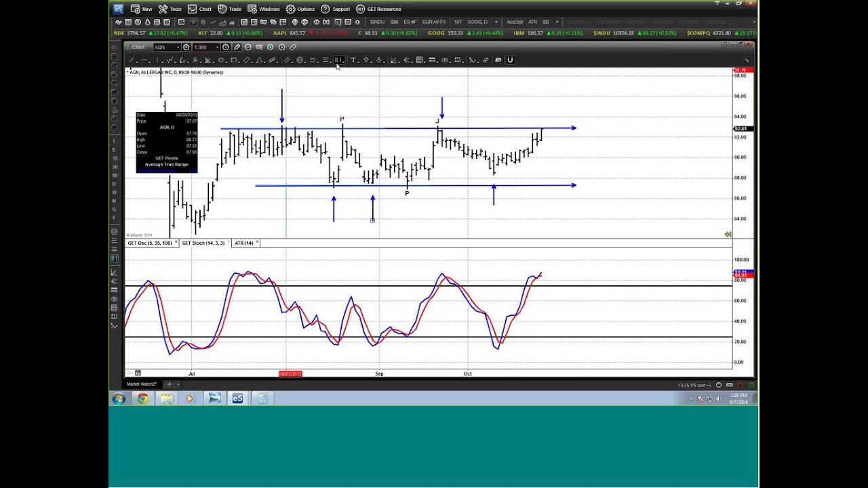
Task: Click the eraser tool in drawing toolbar
Action: 486,60
